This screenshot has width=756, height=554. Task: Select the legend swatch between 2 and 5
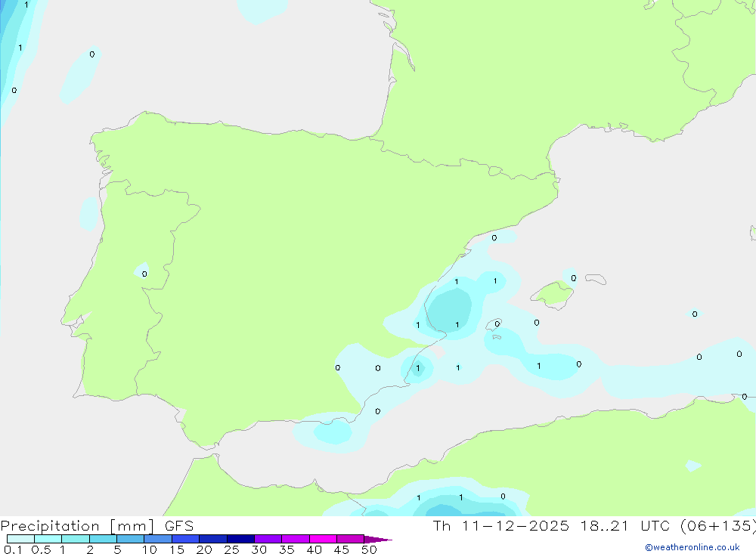point(103,539)
